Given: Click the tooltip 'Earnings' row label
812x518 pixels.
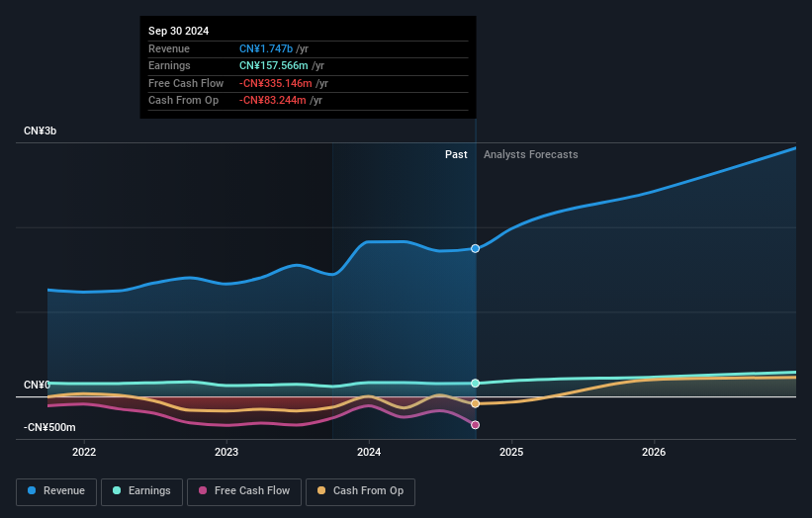Looking at the screenshot, I should (169, 65).
